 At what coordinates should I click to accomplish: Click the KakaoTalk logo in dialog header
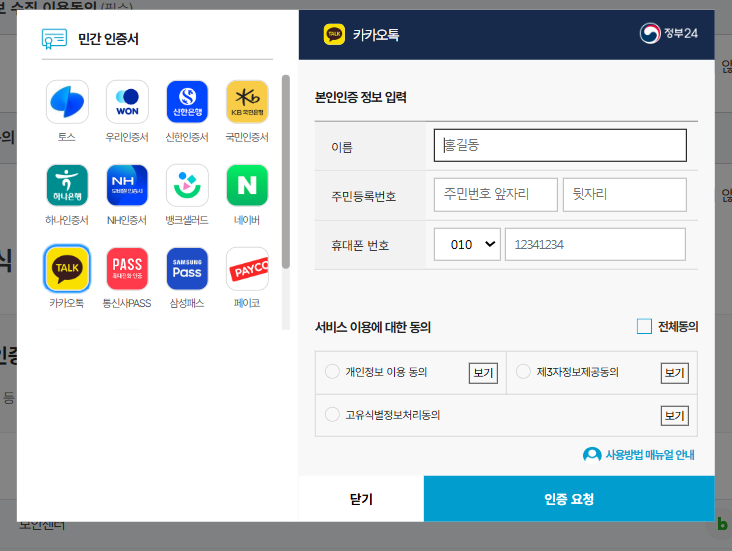pos(334,34)
